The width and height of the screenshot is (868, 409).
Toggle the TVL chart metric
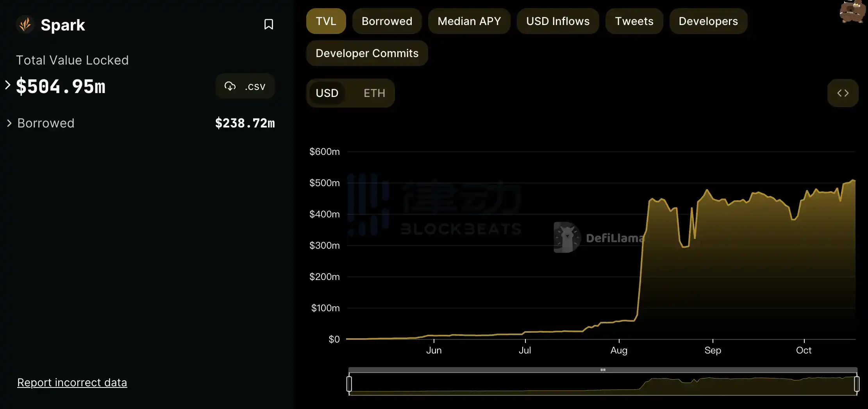pos(326,21)
